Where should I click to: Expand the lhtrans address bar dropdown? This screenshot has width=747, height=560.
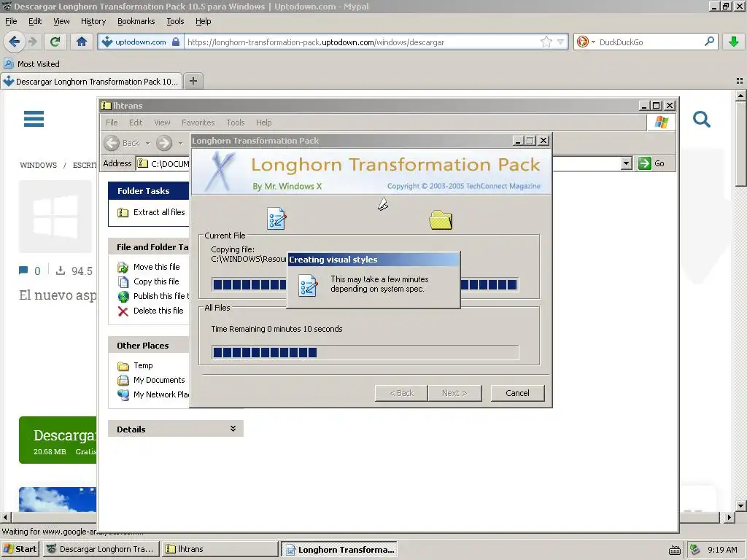pyautogui.click(x=627, y=163)
